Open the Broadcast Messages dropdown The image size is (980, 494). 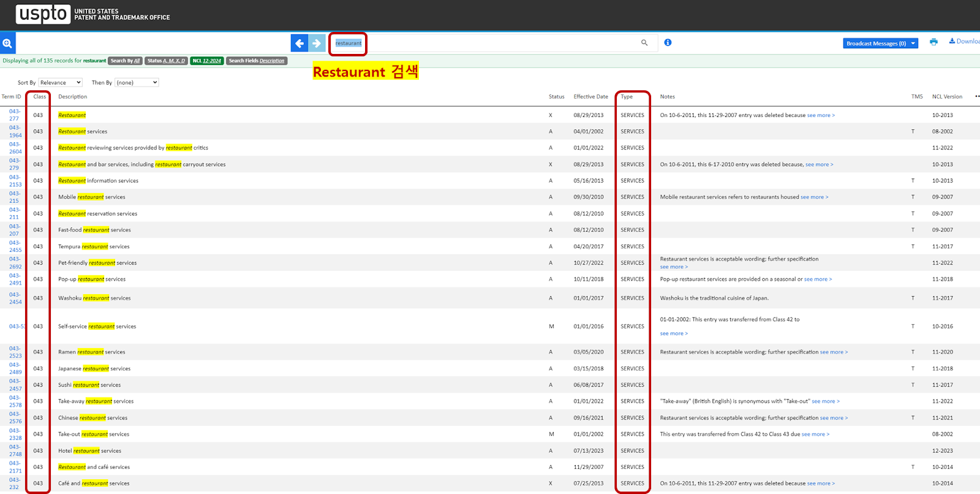pyautogui.click(x=880, y=44)
